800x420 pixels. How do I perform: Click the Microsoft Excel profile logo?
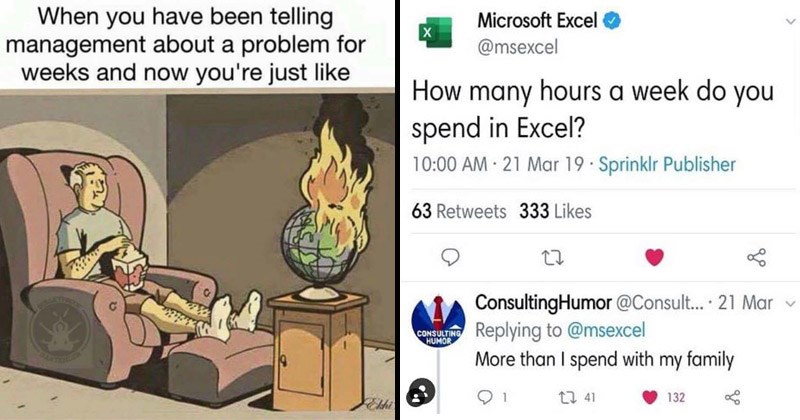pyautogui.click(x=435, y=32)
